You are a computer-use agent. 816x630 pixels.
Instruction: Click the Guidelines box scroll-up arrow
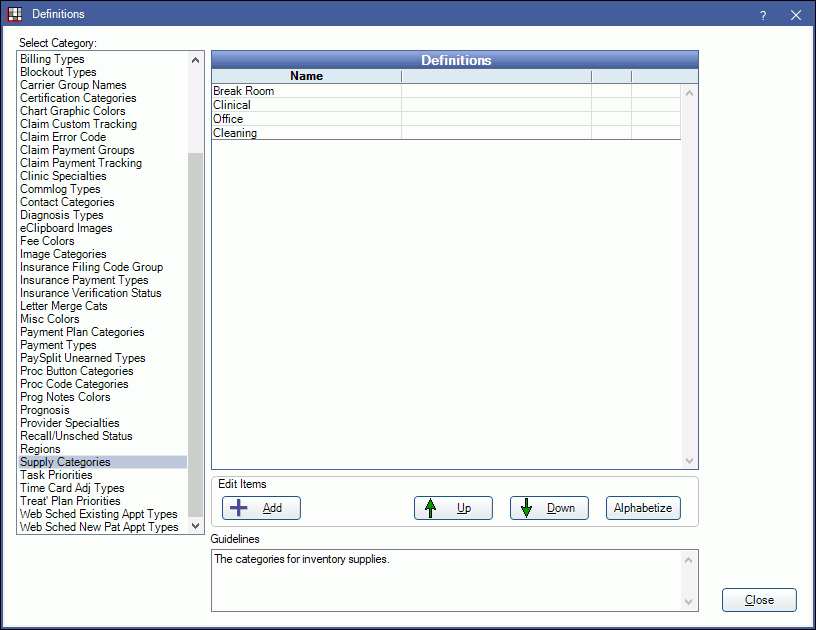pyautogui.click(x=688, y=560)
